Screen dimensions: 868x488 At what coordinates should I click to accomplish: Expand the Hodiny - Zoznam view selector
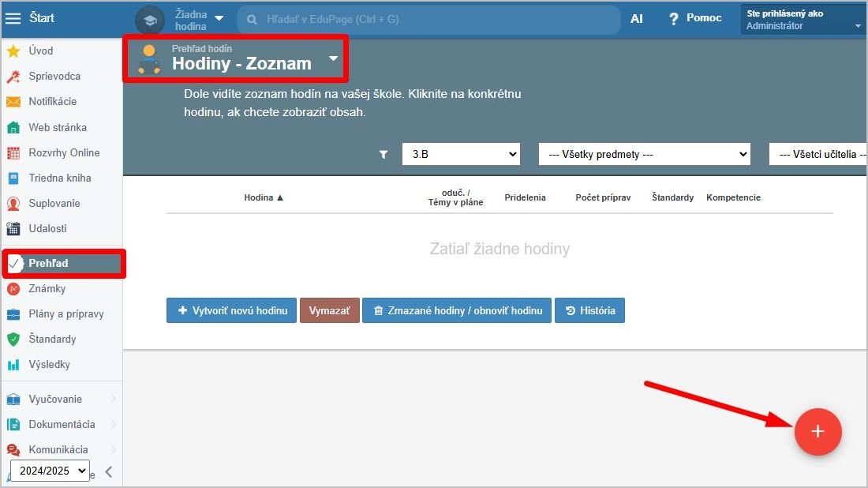click(x=332, y=58)
